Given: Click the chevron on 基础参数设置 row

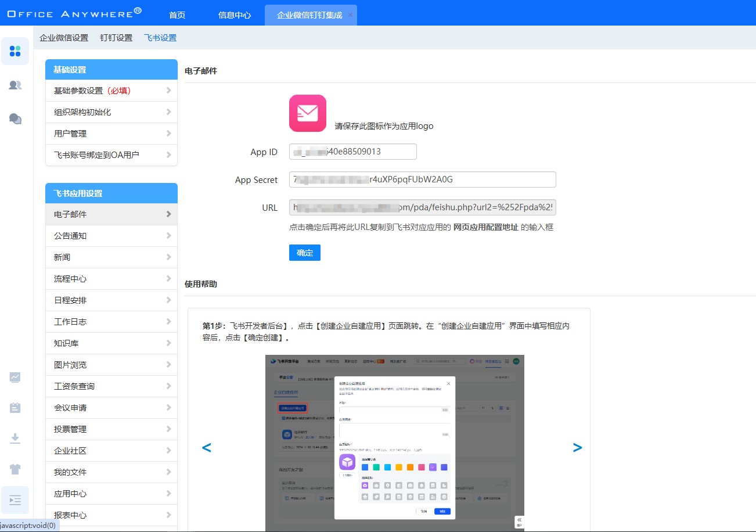Looking at the screenshot, I should tap(168, 91).
